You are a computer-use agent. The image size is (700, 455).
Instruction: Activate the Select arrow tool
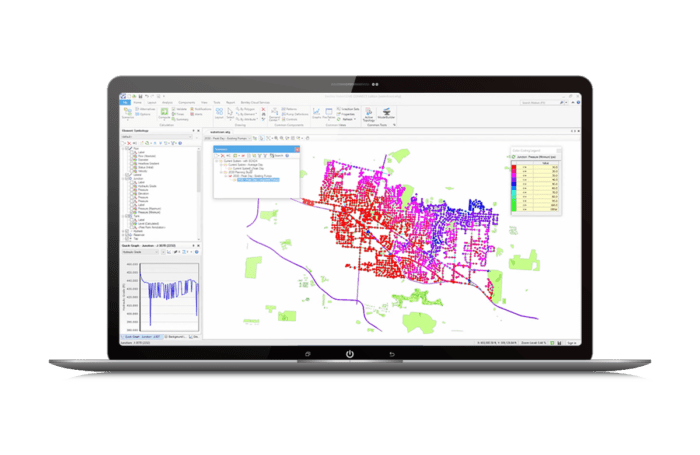[230, 113]
